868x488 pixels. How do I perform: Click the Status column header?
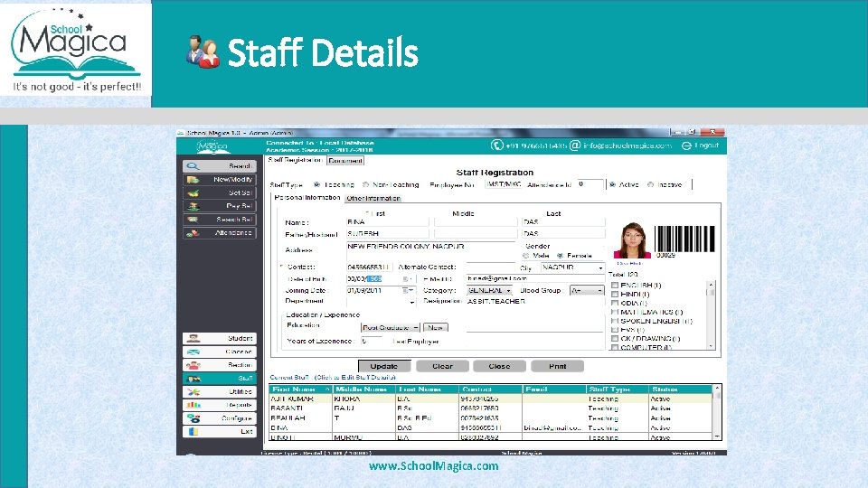click(x=680, y=389)
